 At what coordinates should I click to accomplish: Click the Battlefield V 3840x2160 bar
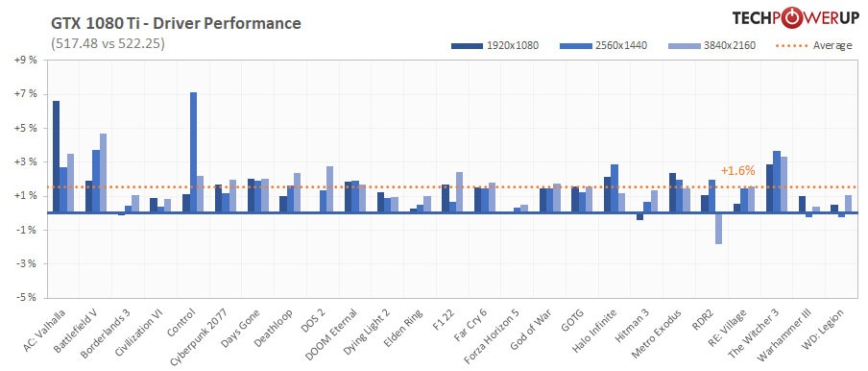103,173
